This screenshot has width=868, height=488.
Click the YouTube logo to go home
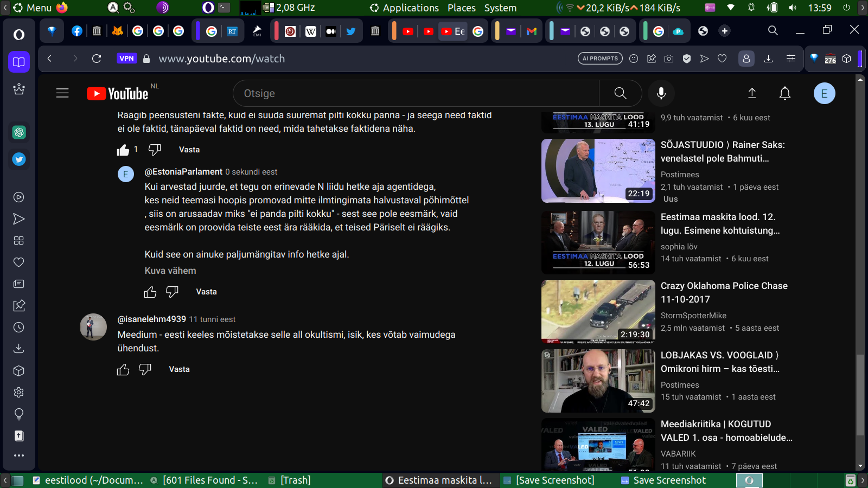[118, 94]
